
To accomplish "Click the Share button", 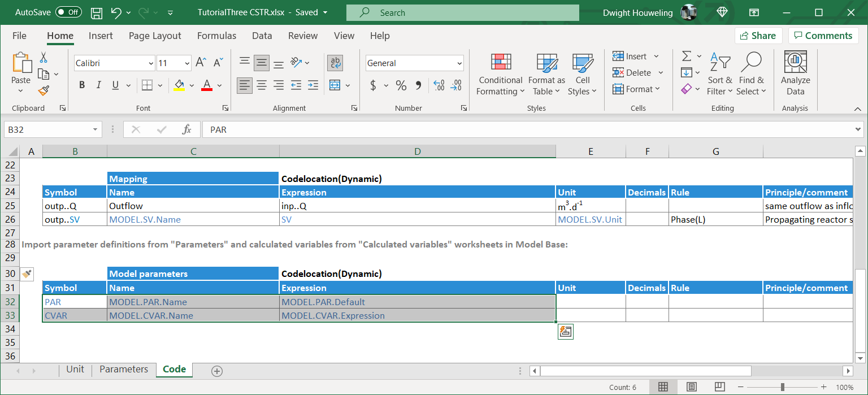I will click(x=758, y=36).
